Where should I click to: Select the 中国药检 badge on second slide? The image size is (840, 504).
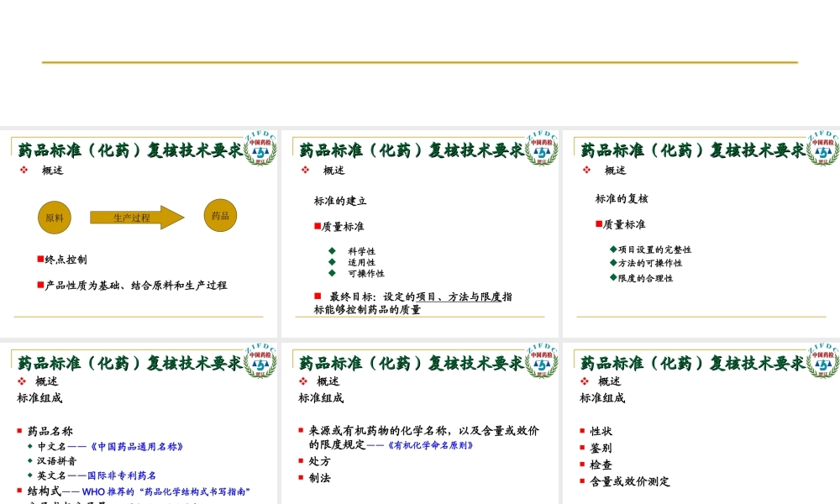click(x=540, y=149)
